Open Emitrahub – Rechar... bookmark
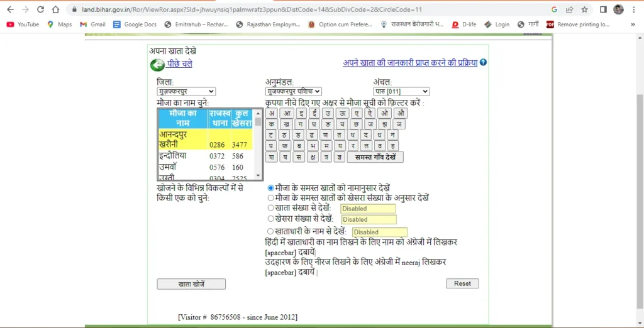Image resolution: width=644 pixels, height=328 pixels. point(196,25)
